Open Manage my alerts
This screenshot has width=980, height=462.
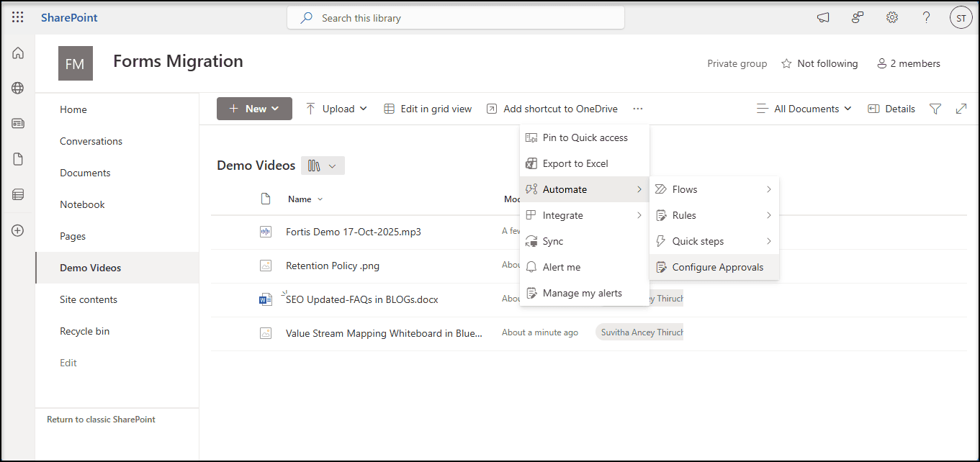[x=582, y=292]
